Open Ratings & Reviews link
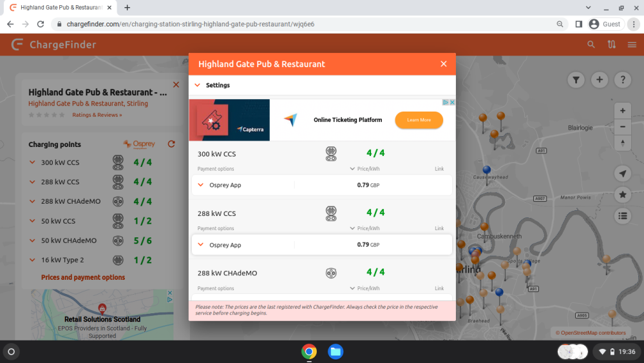Viewport: 644px width, 363px height. click(x=97, y=115)
